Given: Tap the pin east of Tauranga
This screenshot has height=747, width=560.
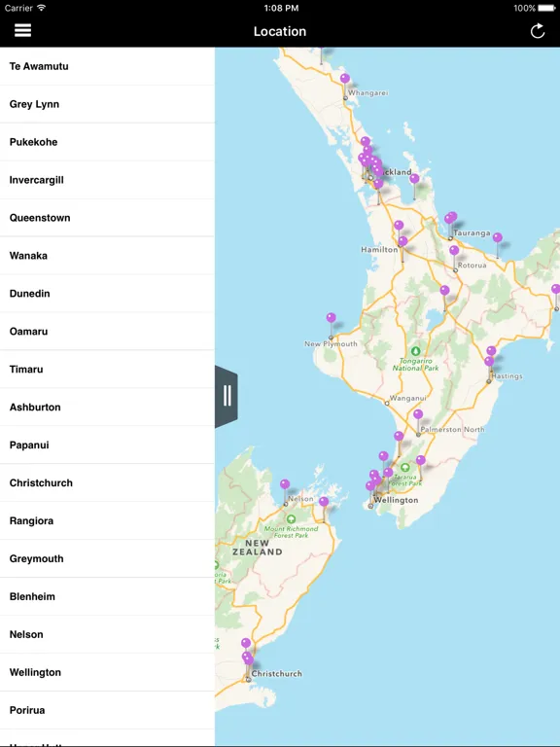Looking at the screenshot, I should (x=498, y=237).
